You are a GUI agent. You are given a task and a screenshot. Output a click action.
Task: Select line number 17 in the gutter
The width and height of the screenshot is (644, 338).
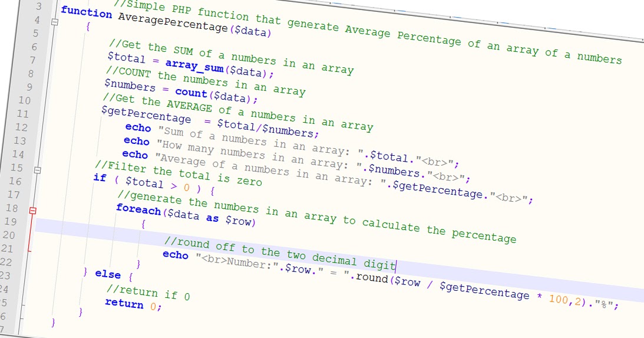13,195
